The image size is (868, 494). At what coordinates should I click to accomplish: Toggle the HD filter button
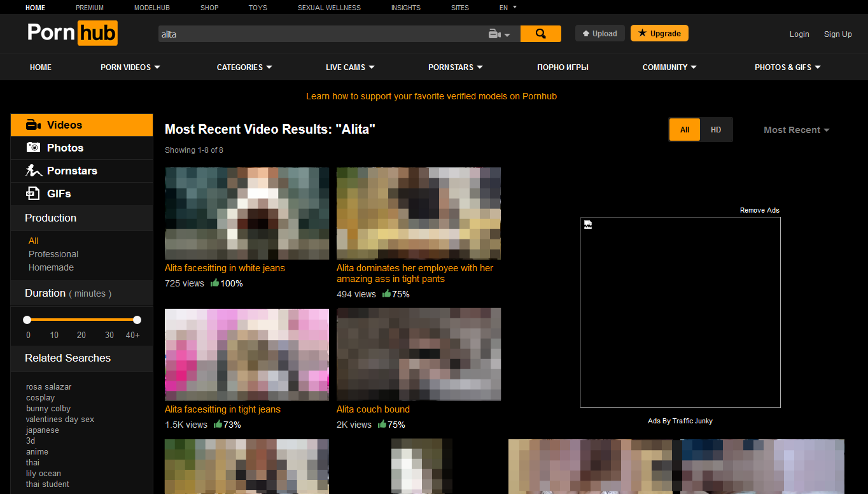(716, 130)
